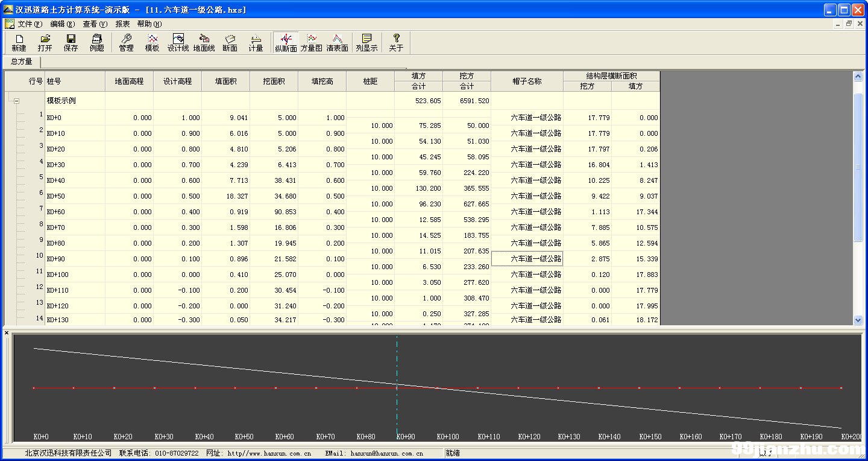Screen dimensions: 868x461
Task: Minimize the inner document window
Action: click(x=838, y=24)
